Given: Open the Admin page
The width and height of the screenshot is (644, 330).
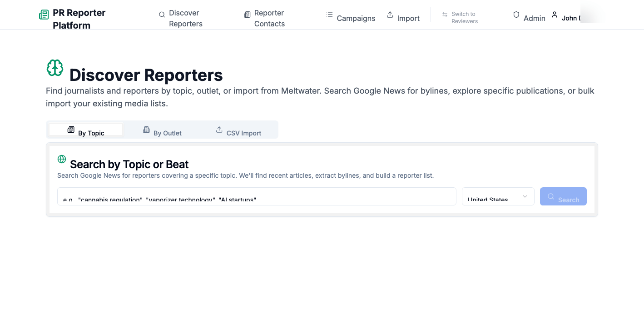Looking at the screenshot, I should coord(535,18).
